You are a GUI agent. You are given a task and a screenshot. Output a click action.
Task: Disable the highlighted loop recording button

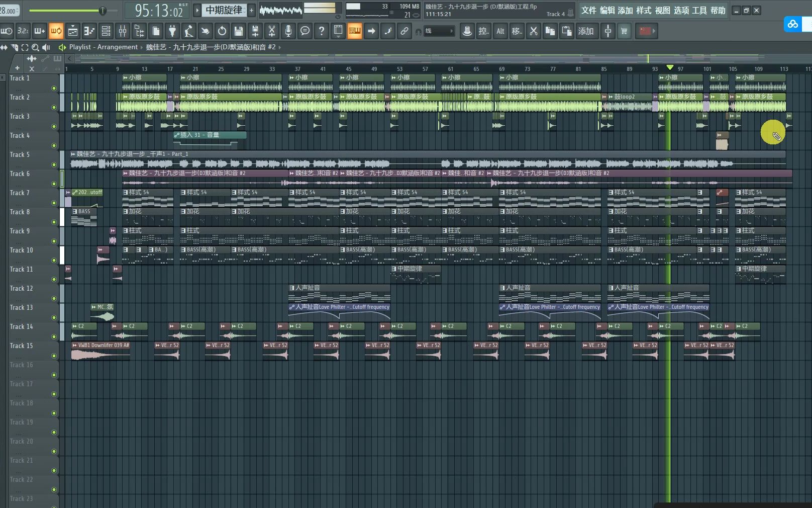click(56, 31)
